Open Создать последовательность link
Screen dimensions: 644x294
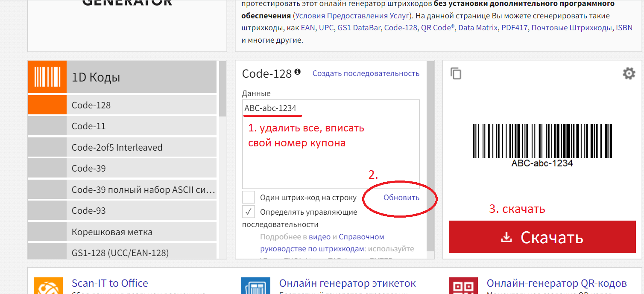(x=366, y=73)
